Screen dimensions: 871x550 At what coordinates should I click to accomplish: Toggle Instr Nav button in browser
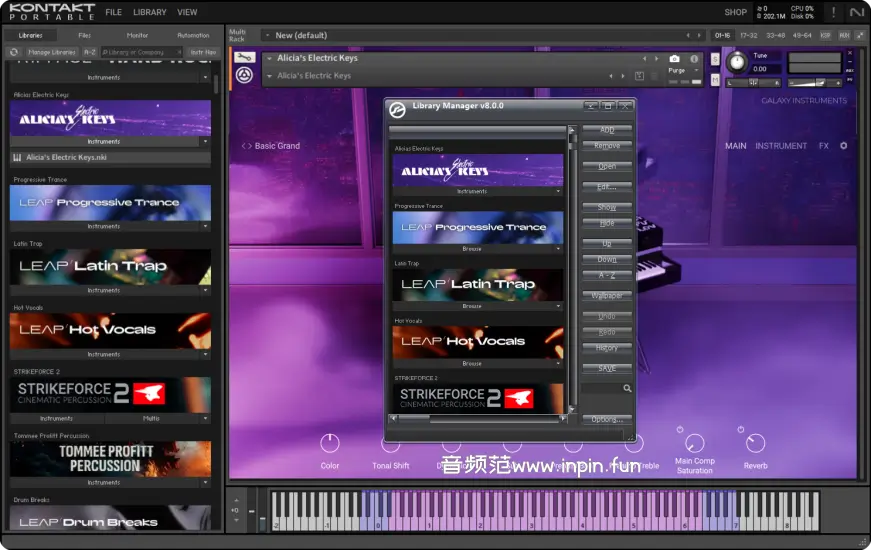(203, 52)
